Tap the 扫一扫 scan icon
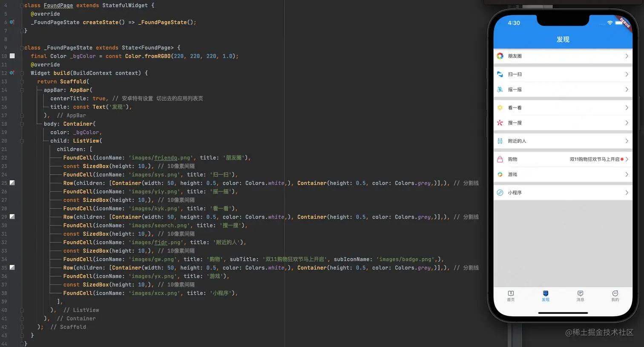Viewport: 644px width, 347px height. [500, 74]
